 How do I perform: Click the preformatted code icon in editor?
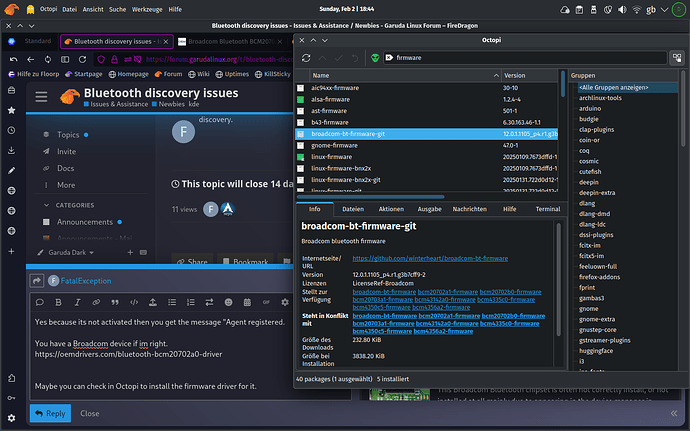pos(134,302)
